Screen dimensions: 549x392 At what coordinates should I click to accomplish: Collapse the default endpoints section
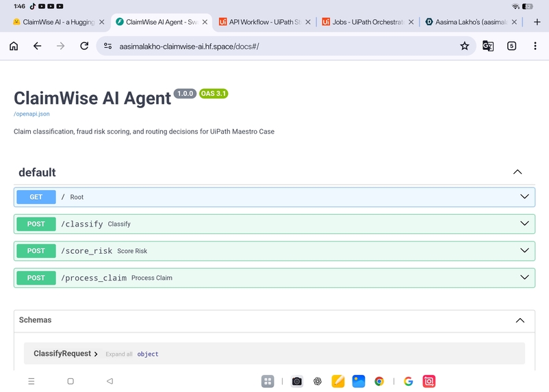517,172
